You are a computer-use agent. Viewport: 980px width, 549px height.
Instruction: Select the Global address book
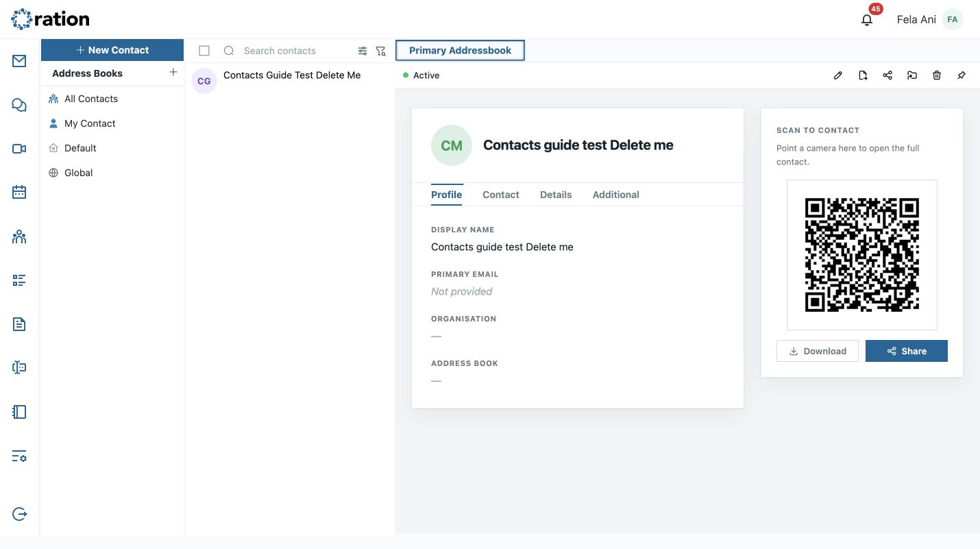point(112,173)
